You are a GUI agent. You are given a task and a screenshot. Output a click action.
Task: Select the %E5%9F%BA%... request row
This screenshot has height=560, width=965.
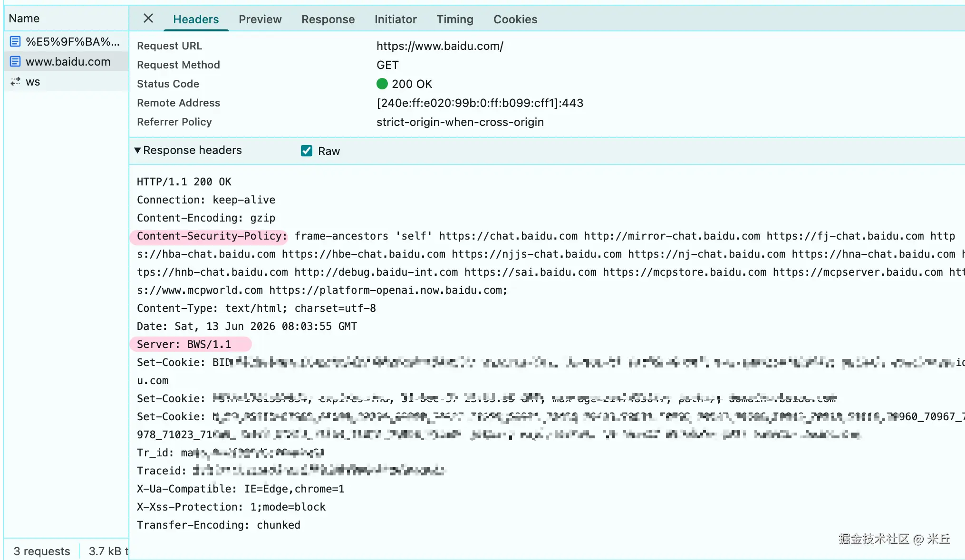pos(67,42)
